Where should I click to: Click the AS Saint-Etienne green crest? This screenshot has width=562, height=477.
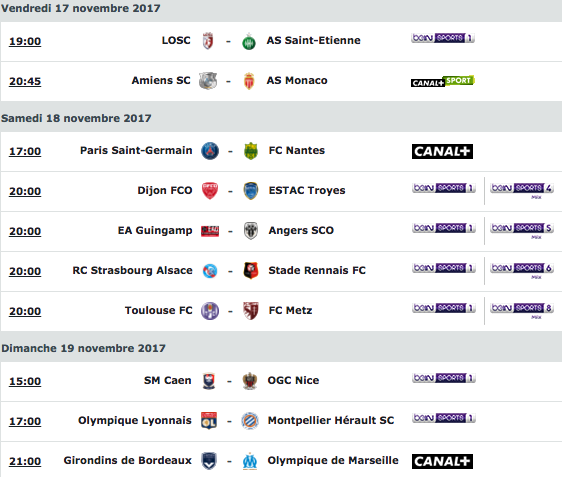pyautogui.click(x=249, y=42)
